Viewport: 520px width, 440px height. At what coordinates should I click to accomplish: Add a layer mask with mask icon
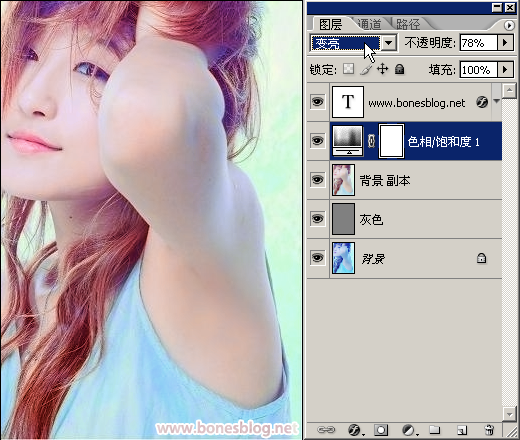click(x=381, y=430)
